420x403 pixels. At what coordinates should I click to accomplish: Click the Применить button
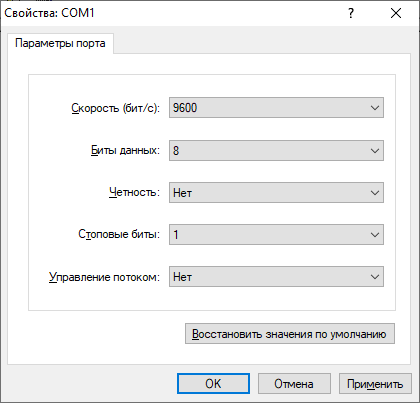(x=375, y=384)
